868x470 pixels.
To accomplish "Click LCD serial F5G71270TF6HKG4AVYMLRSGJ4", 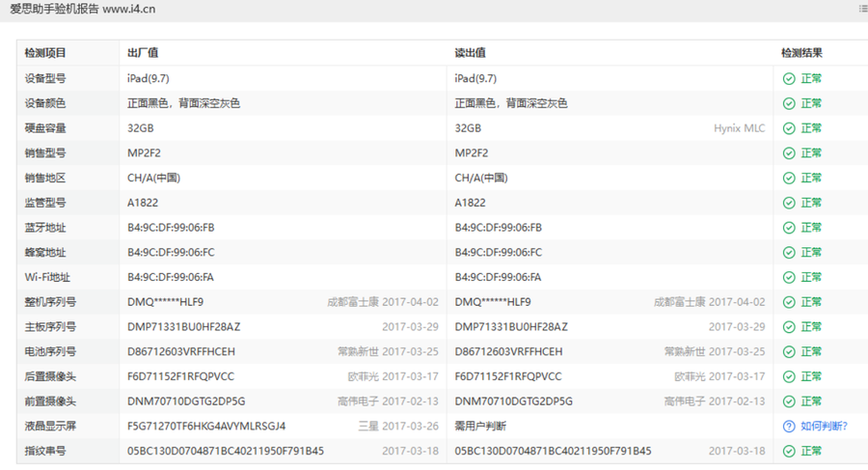I will 206,427.
